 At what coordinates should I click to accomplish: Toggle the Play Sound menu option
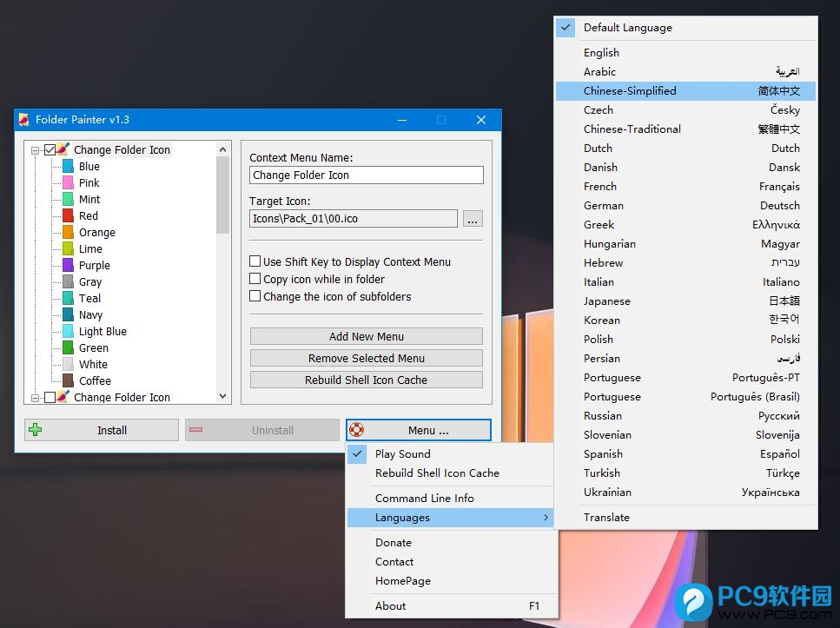[450, 454]
